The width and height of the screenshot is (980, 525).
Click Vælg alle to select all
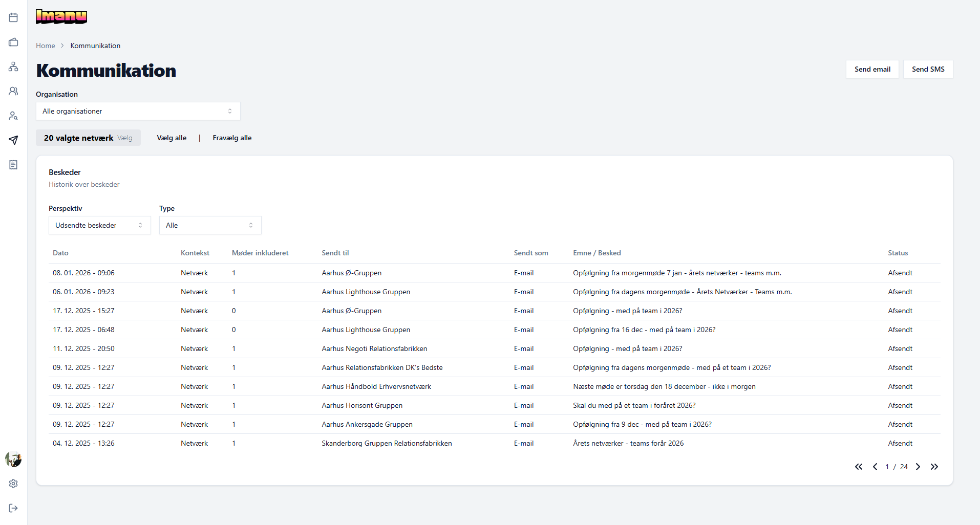pos(172,138)
